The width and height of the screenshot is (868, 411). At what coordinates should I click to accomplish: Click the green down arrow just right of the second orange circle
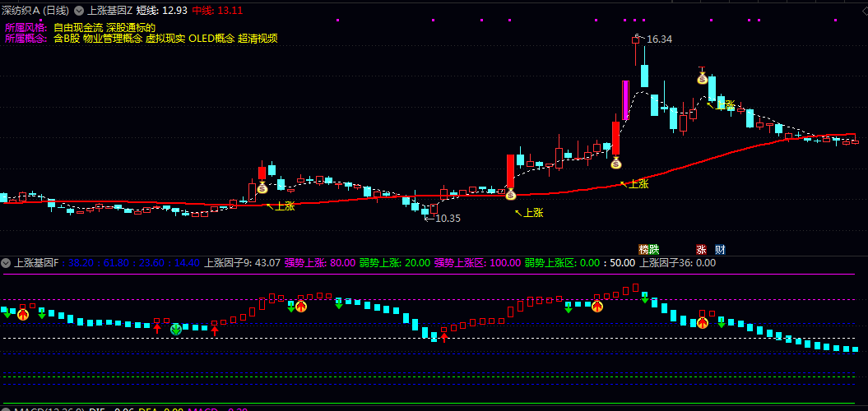coord(339,304)
